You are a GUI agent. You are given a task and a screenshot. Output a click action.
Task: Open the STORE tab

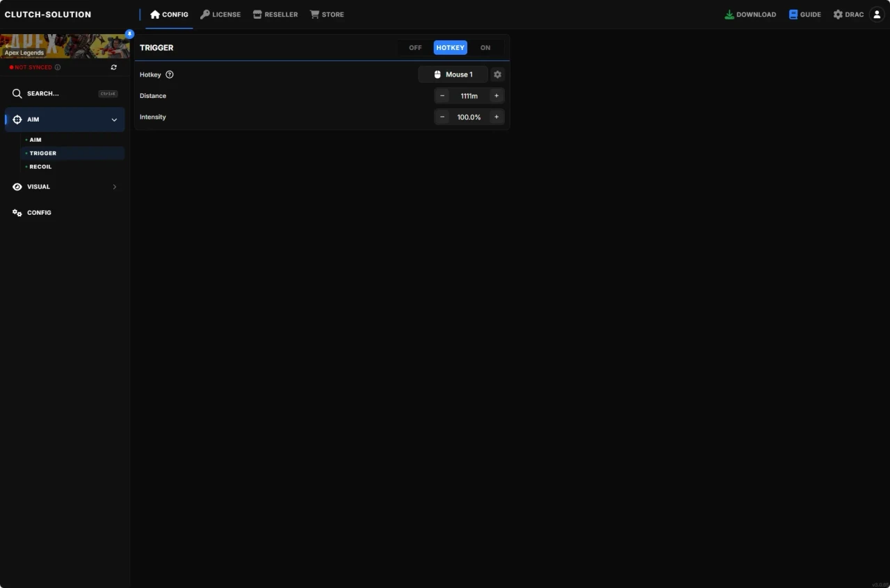(327, 14)
